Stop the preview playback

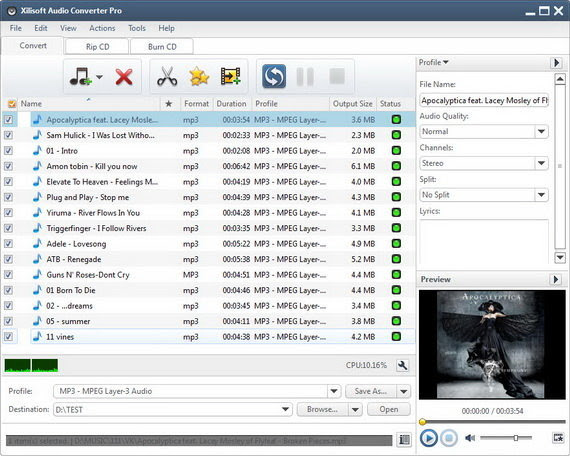tap(449, 438)
